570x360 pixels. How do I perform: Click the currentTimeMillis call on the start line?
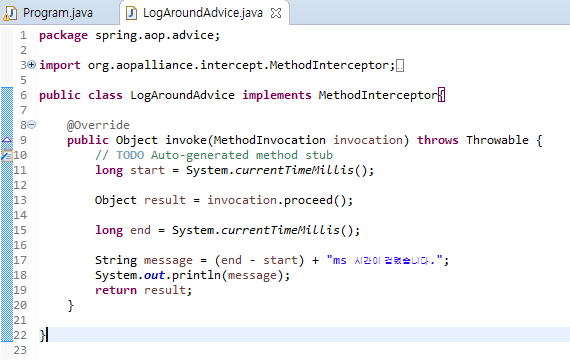[294, 170]
